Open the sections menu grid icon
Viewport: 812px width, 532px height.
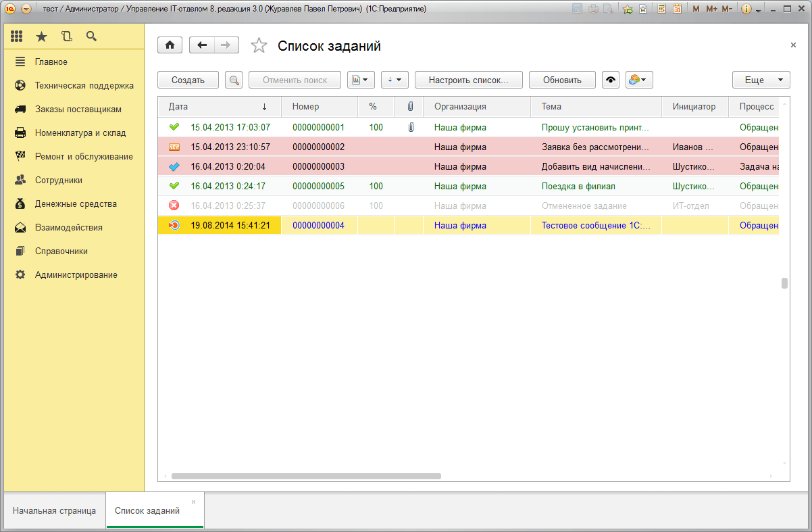17,37
